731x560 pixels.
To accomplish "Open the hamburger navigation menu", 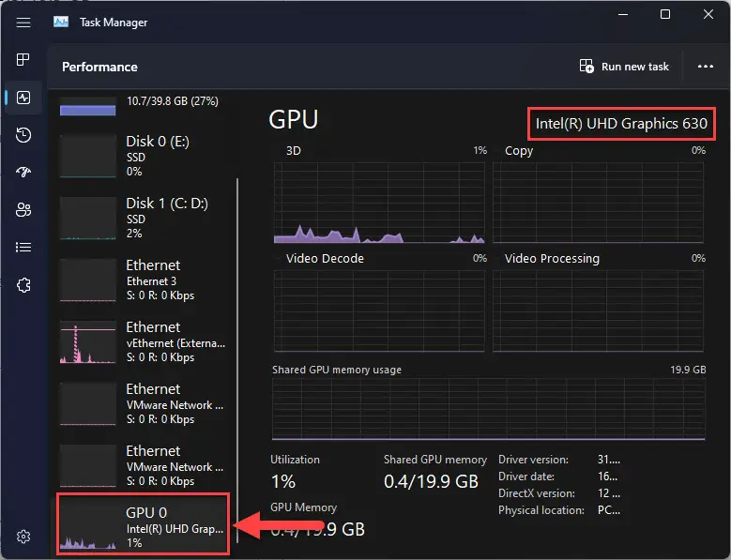I will click(23, 23).
